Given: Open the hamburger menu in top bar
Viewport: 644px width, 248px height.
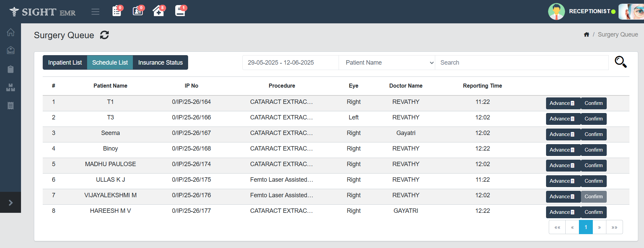Looking at the screenshot, I should click(95, 12).
